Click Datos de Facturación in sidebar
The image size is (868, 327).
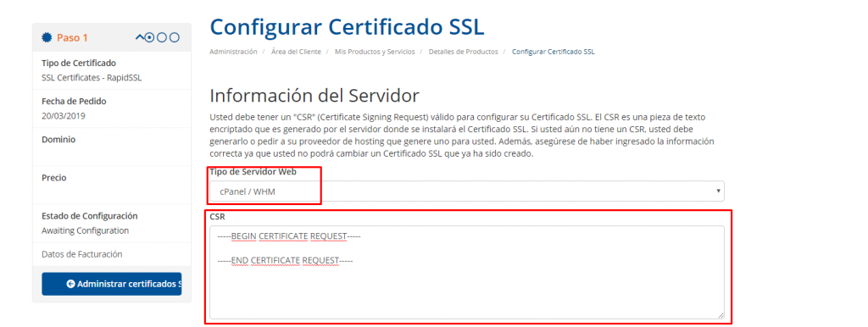pyautogui.click(x=82, y=254)
